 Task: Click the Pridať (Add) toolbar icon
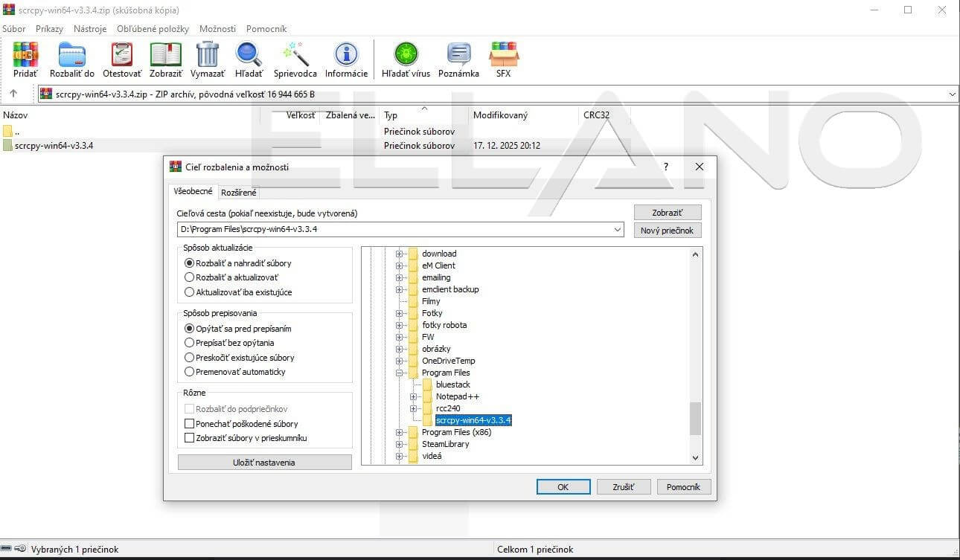tap(25, 55)
